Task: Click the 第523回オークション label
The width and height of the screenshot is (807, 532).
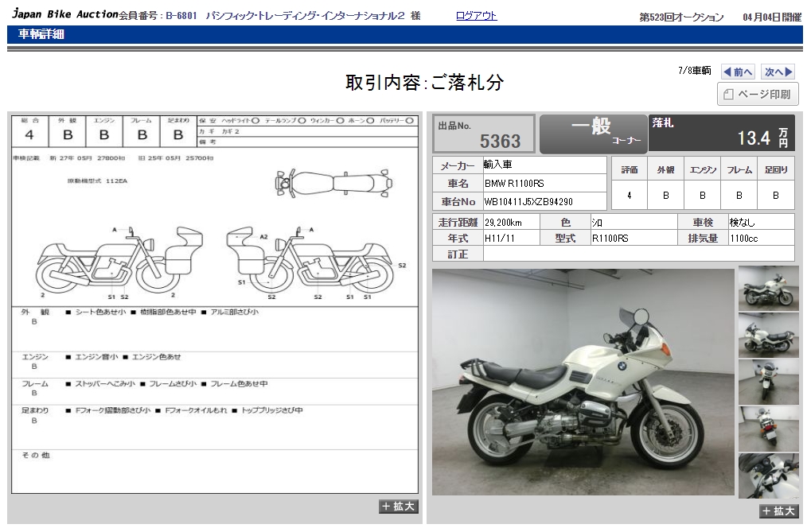Action: [x=681, y=17]
